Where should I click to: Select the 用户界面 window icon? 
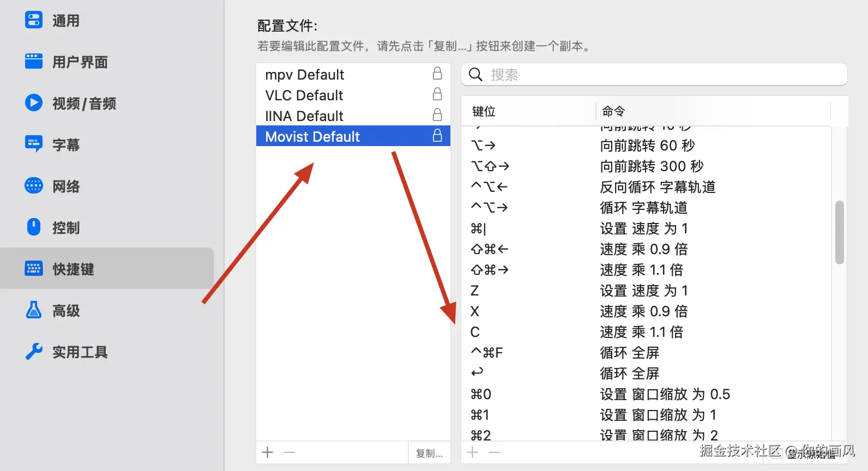pos(34,62)
